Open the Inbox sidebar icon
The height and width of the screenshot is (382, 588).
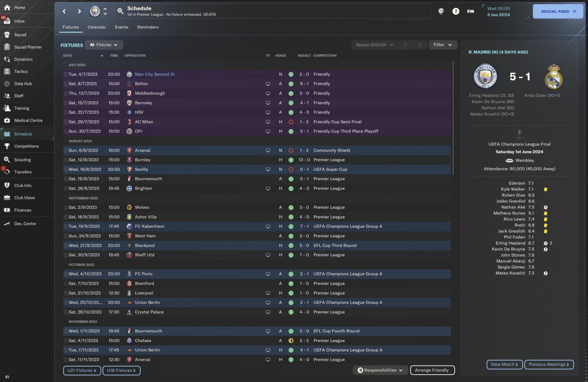7,21
